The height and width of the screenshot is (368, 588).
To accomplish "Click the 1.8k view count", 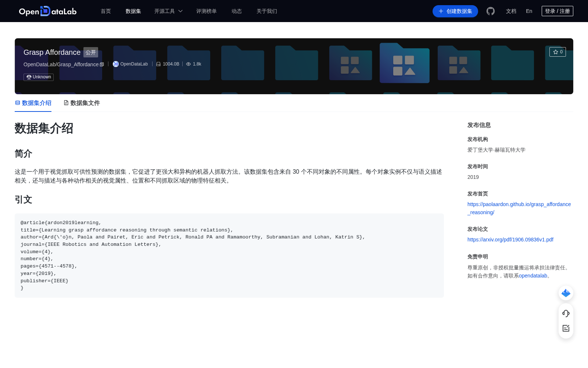I will click(x=197, y=64).
